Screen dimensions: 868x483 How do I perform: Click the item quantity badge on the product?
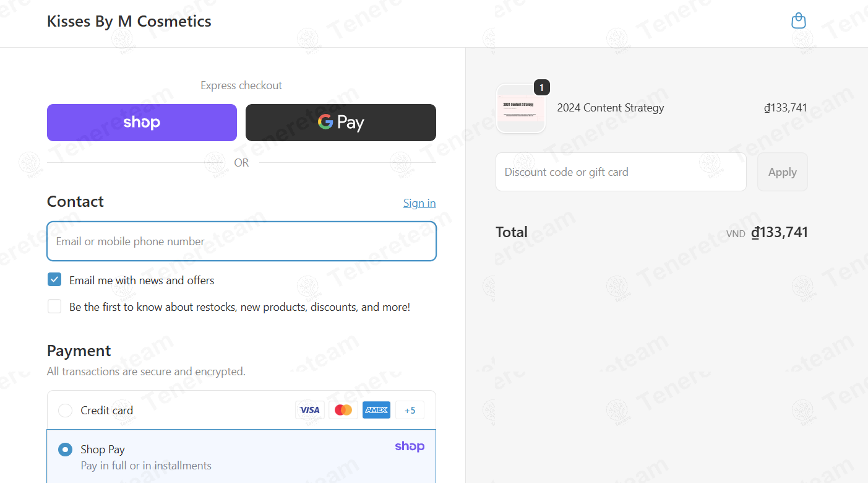tap(541, 88)
